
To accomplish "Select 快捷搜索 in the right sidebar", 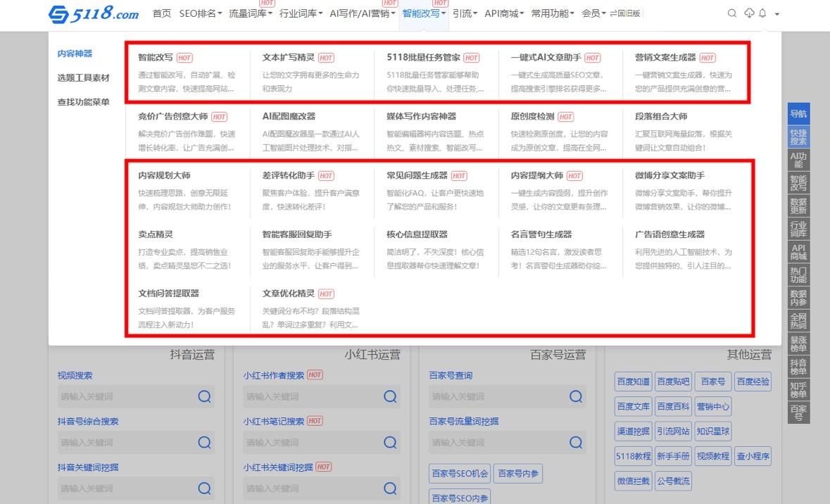I will coord(798,136).
